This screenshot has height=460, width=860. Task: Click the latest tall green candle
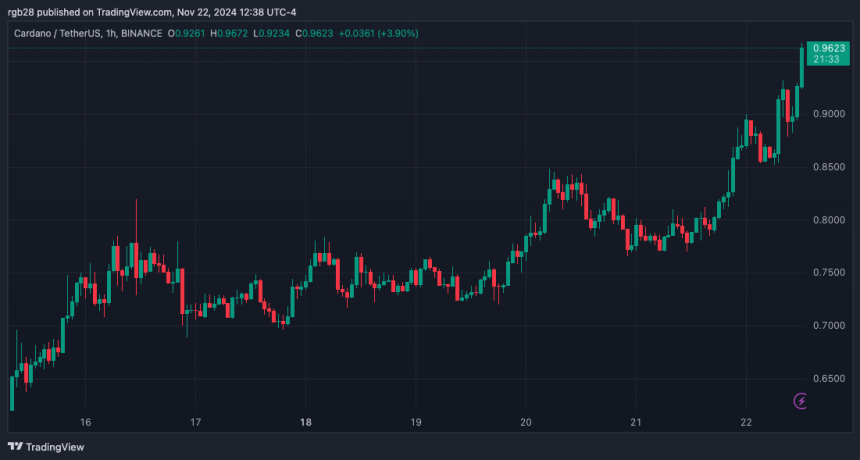pyautogui.click(x=801, y=68)
